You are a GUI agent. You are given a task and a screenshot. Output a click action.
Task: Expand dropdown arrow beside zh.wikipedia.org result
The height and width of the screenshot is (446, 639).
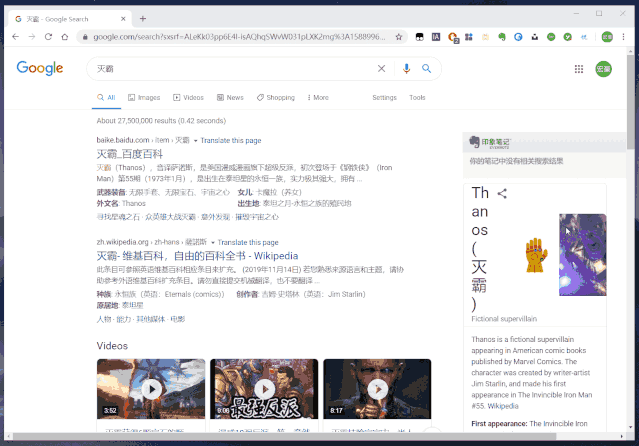(x=212, y=243)
